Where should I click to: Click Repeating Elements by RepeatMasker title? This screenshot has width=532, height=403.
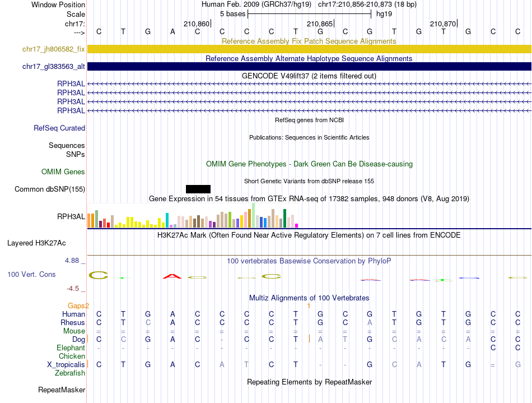pyautogui.click(x=310, y=382)
